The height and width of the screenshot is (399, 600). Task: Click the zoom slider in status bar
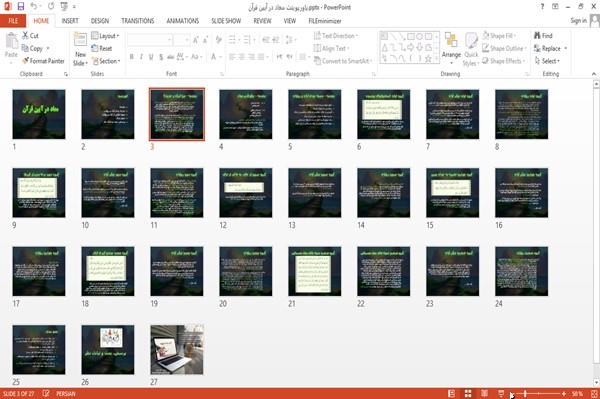[x=538, y=394]
